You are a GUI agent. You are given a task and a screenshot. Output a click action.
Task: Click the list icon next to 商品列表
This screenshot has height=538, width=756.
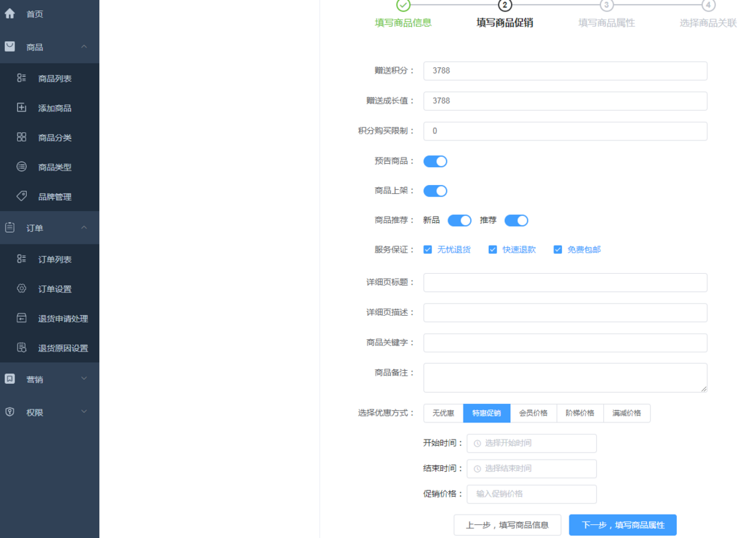[21, 78]
